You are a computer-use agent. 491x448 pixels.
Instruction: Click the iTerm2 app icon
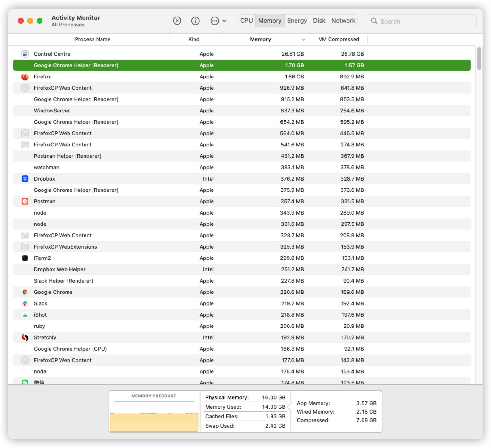[25, 258]
